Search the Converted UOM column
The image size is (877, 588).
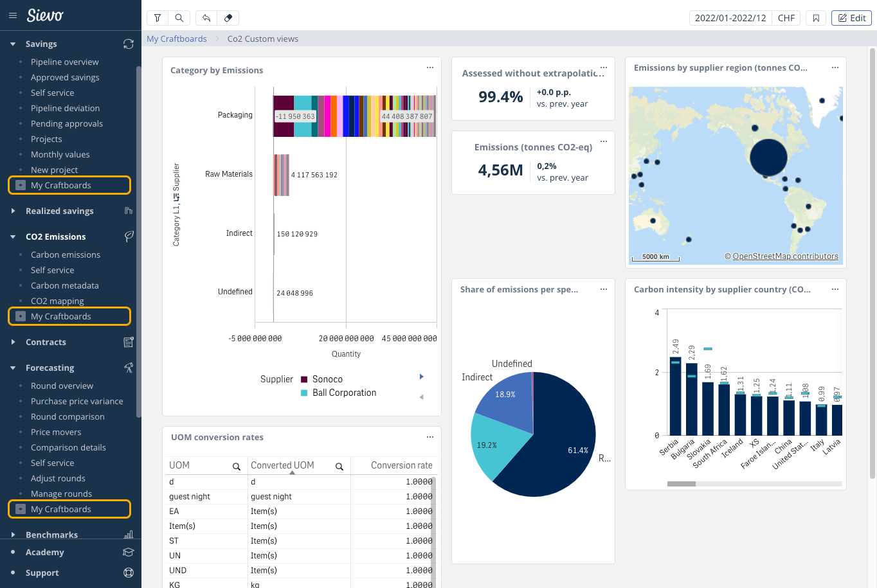(339, 467)
